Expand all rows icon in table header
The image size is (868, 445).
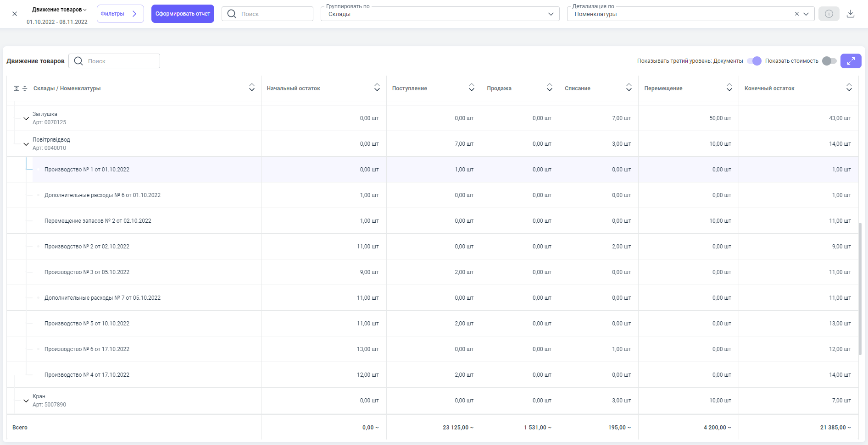pyautogui.click(x=17, y=88)
